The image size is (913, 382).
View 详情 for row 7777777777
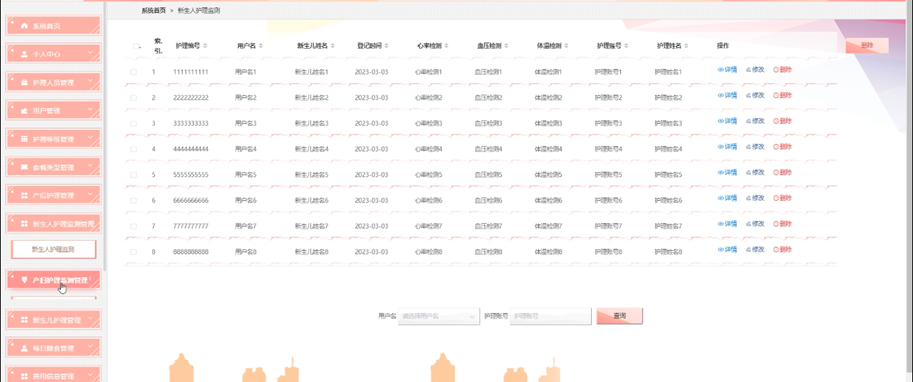point(727,224)
